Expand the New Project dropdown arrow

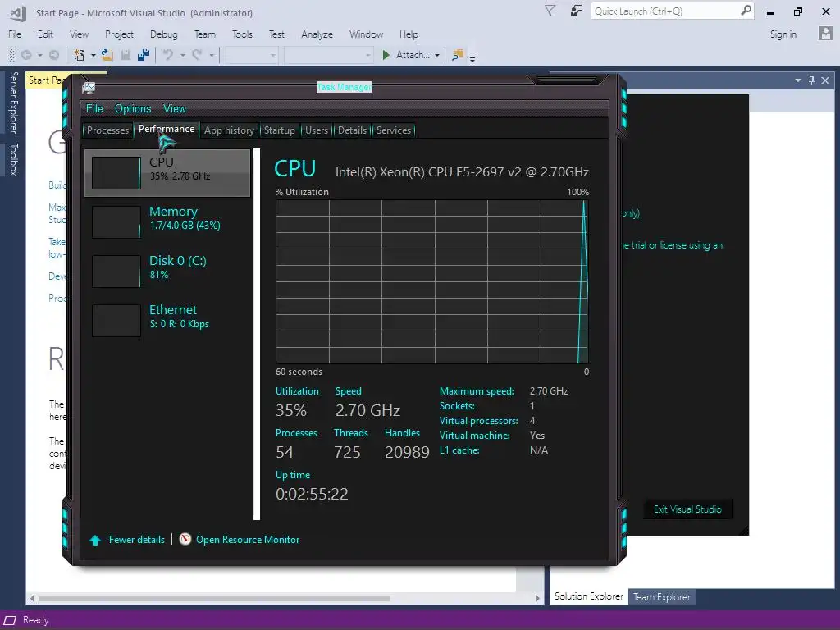coord(94,55)
